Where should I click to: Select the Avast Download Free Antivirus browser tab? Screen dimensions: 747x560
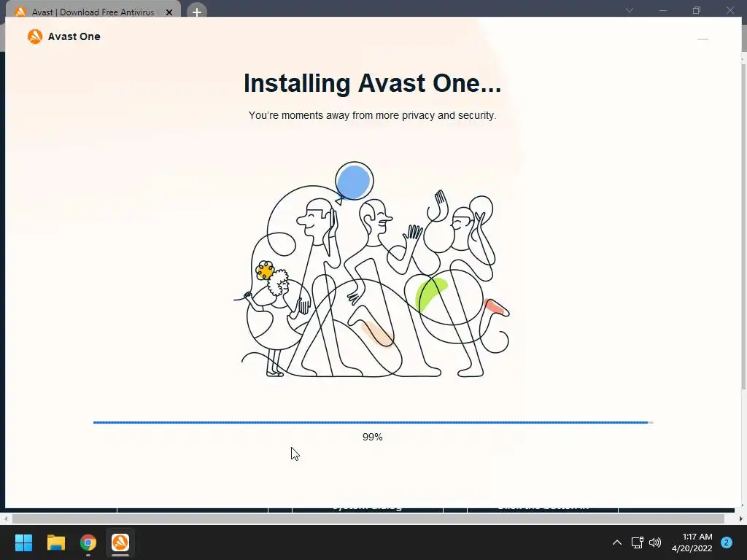coord(93,12)
